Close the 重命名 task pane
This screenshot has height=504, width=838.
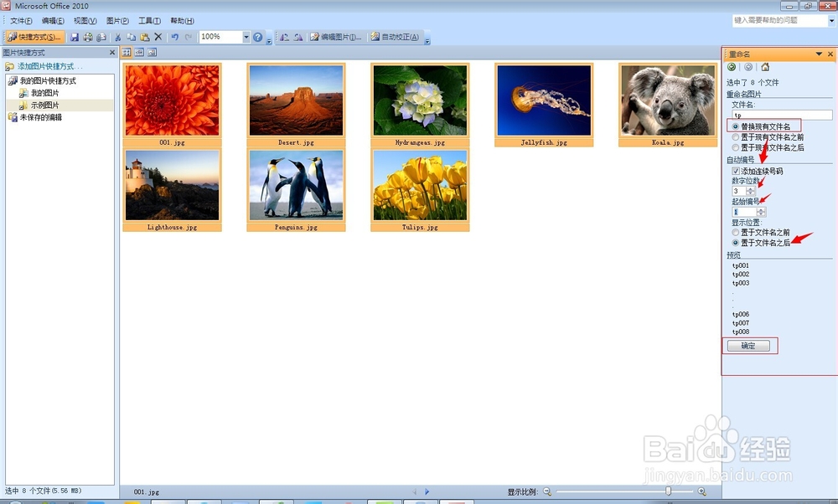[830, 54]
